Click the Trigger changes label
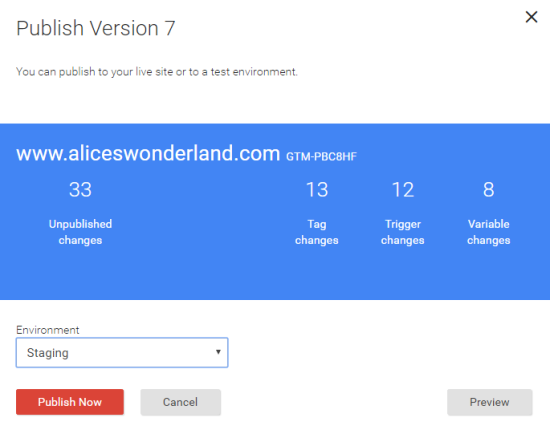 pos(403,232)
